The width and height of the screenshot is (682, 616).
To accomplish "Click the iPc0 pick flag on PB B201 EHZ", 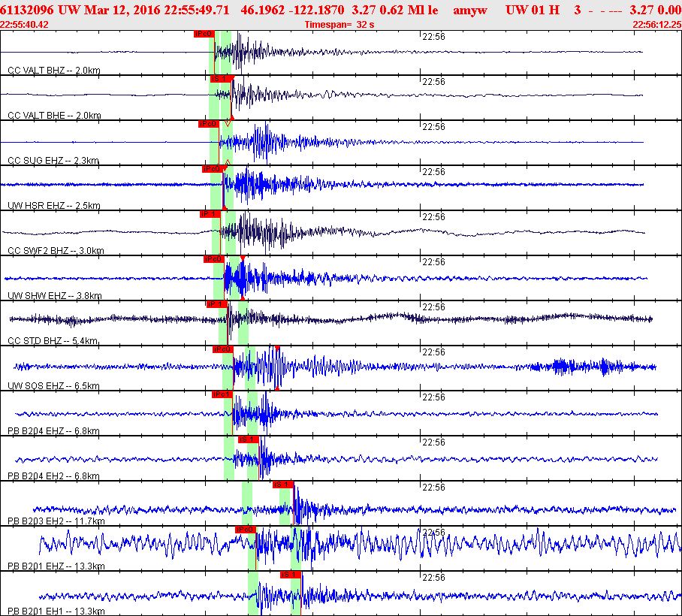I will coord(246,529).
